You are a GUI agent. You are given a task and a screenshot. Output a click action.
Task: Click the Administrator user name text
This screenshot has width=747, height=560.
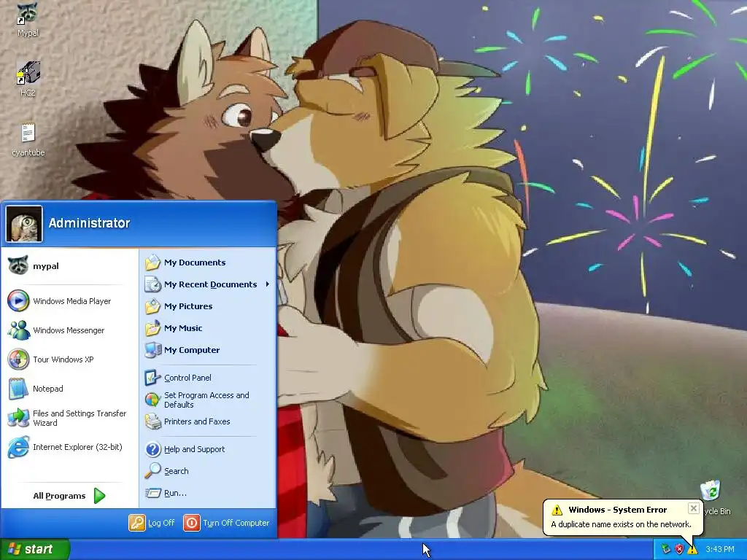pos(89,223)
